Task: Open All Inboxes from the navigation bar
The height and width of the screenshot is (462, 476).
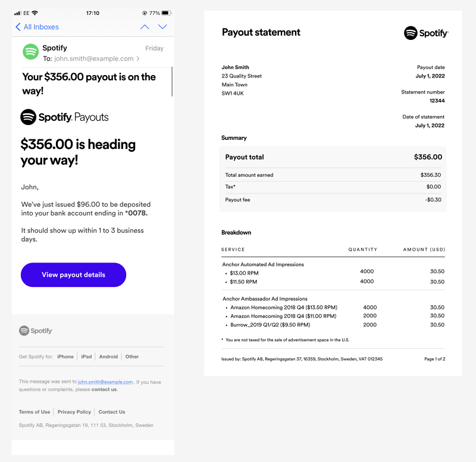Action: pyautogui.click(x=42, y=27)
